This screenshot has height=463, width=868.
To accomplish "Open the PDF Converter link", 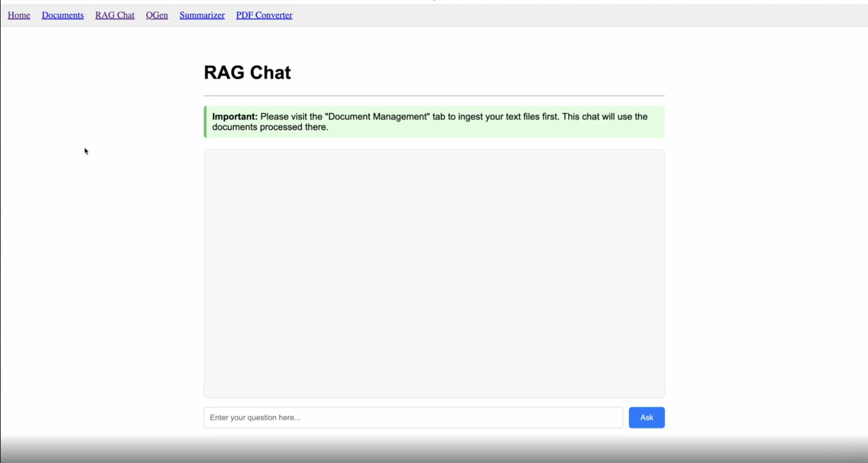I will click(x=264, y=15).
